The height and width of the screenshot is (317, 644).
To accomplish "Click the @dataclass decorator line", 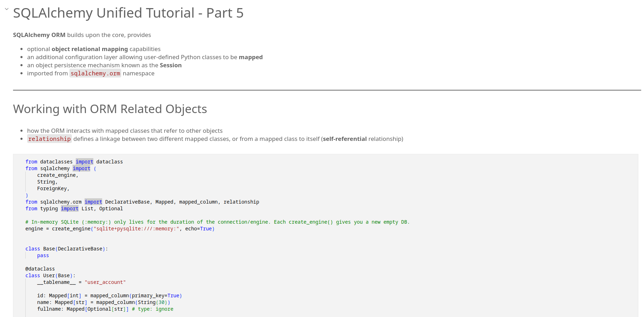I will 40,269.
